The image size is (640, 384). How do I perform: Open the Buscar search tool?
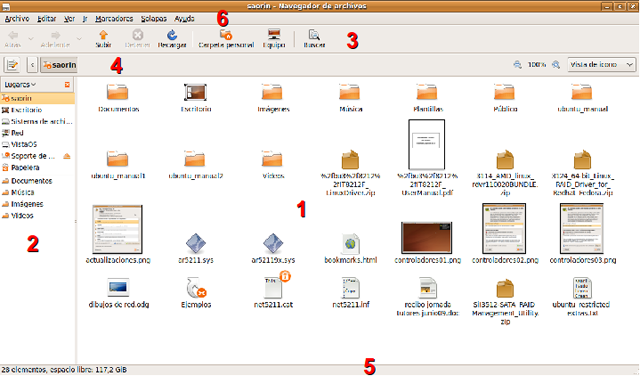click(x=314, y=39)
